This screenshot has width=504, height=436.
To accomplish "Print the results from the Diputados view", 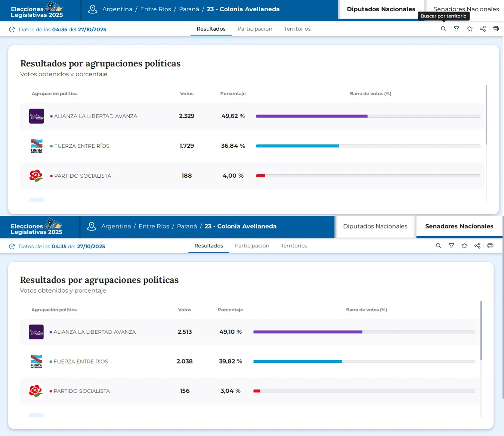I will [x=495, y=29].
